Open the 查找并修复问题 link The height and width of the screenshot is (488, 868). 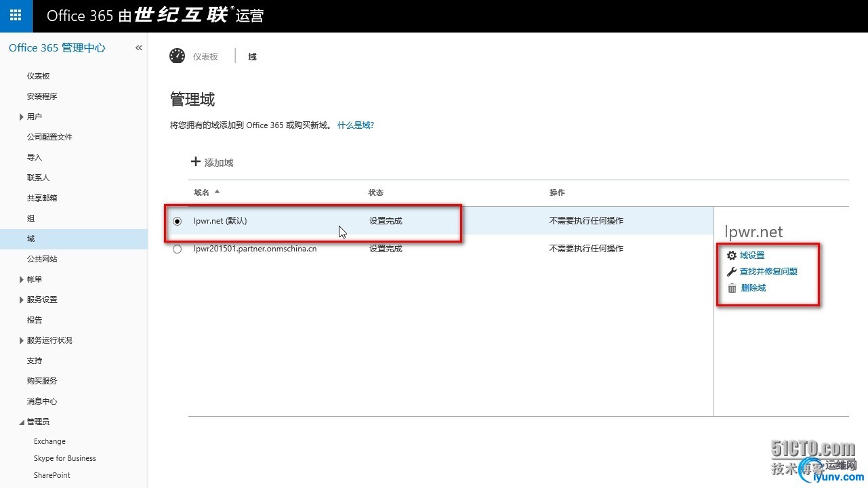click(768, 272)
